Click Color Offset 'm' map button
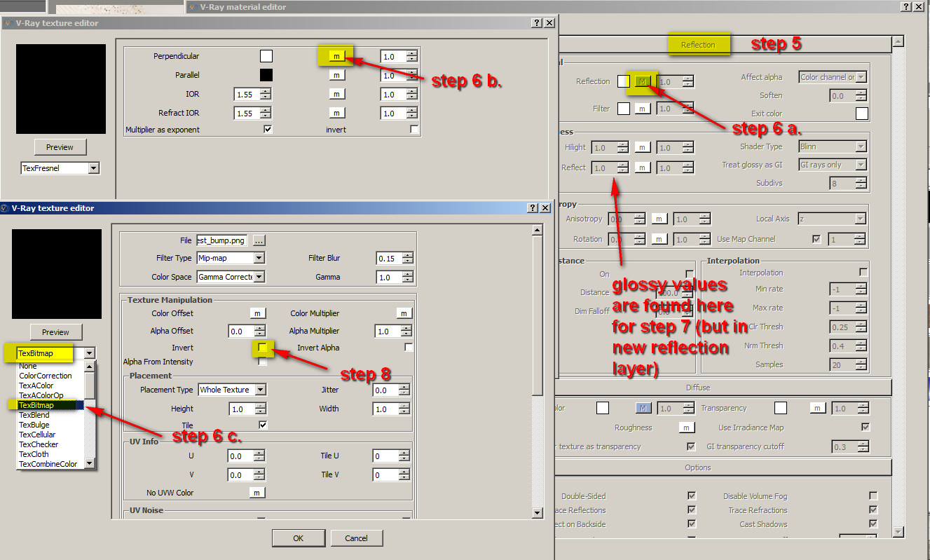 (258, 313)
